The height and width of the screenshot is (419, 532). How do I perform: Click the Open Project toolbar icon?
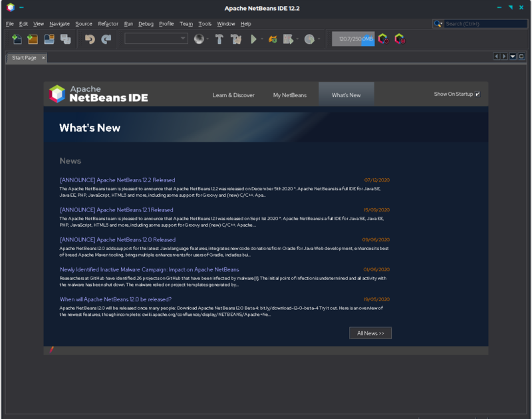pos(49,39)
